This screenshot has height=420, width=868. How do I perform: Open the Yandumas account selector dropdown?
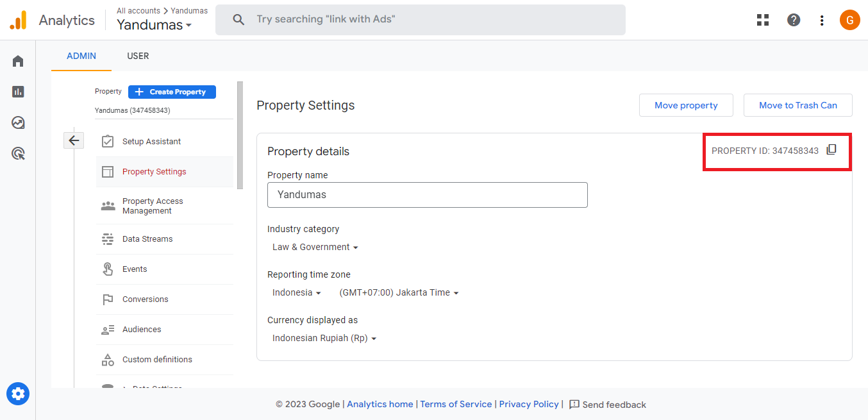pyautogui.click(x=154, y=25)
